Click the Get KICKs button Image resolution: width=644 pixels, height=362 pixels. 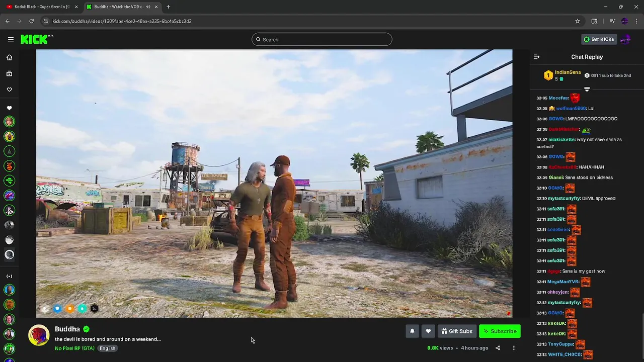coord(599,39)
